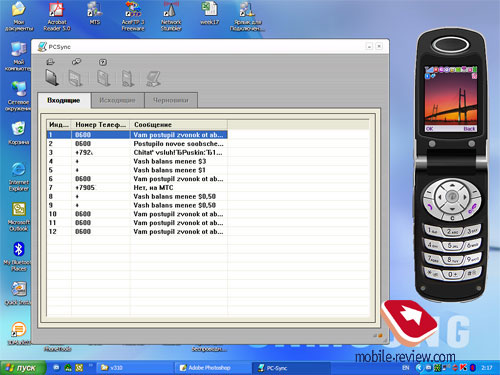Switch to the Исходящие tab
This screenshot has width=500, height=375.
117,100
